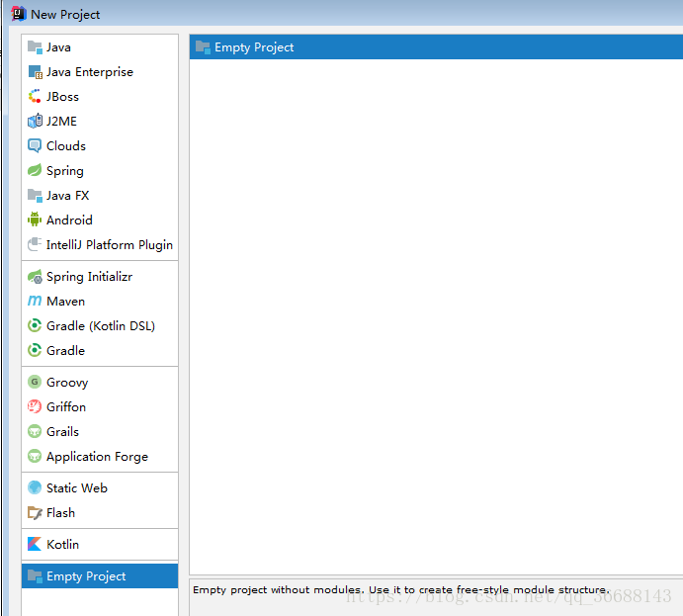Click the Java Enterprise icon
This screenshot has width=683, height=616.
[x=35, y=72]
